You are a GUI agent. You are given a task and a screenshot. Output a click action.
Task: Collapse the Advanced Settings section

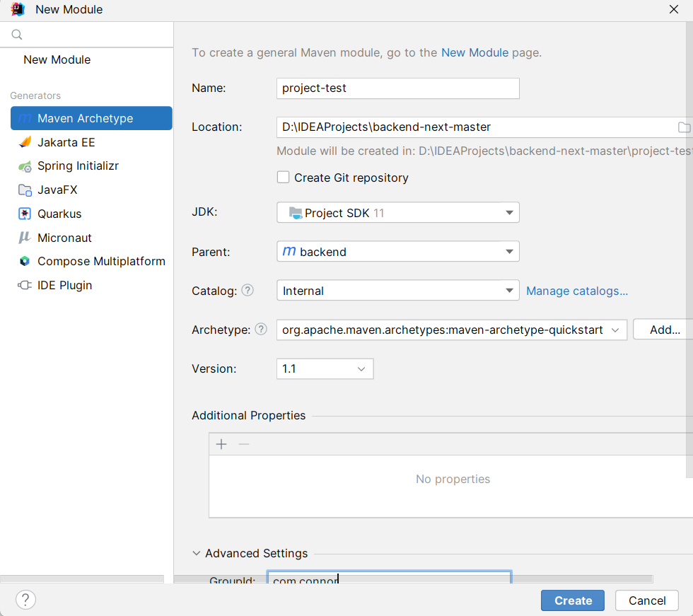[x=196, y=554]
